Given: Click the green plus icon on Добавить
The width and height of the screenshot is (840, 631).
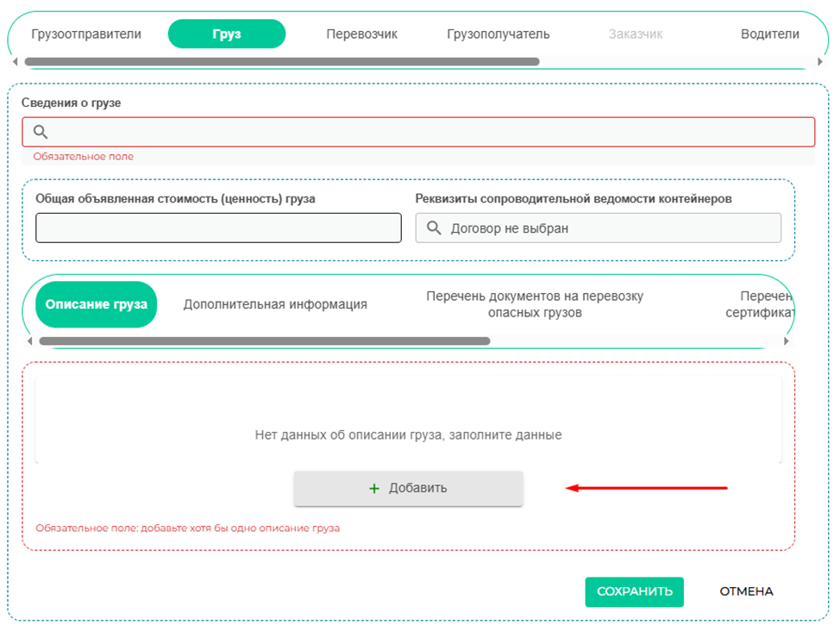Looking at the screenshot, I should click(x=374, y=488).
